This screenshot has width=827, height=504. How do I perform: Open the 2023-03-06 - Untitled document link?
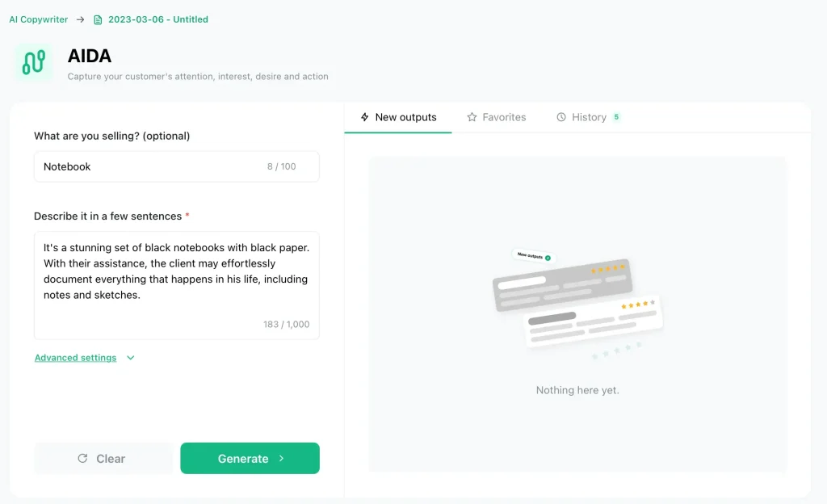click(158, 19)
